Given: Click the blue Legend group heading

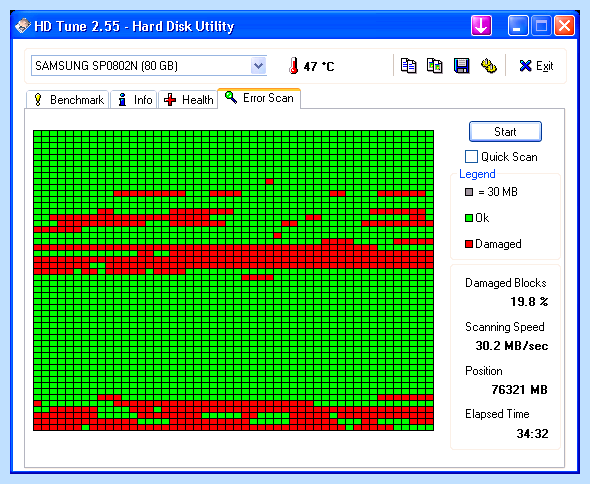Looking at the screenshot, I should [477, 174].
